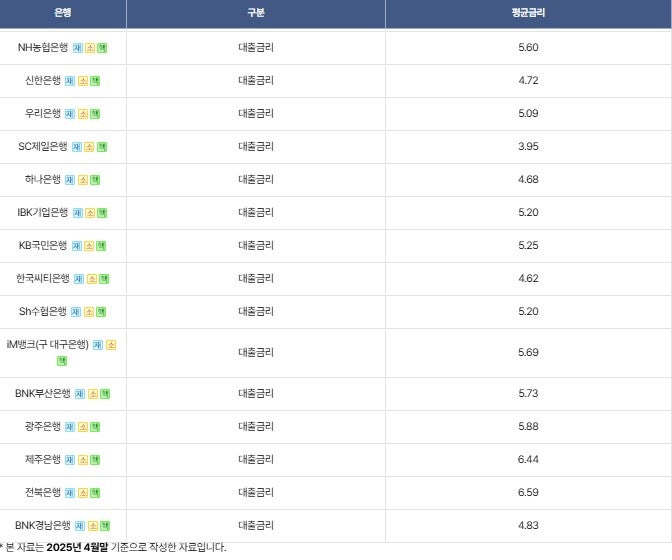672x560 pixels.
Task: Click green 햇 badge beside NH농협은행
Action: 102,48
